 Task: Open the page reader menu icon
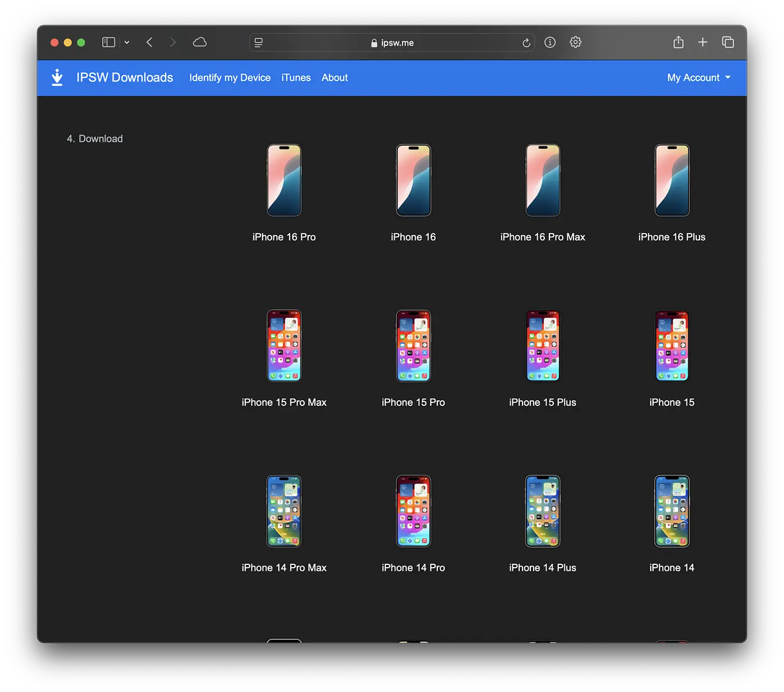(259, 43)
